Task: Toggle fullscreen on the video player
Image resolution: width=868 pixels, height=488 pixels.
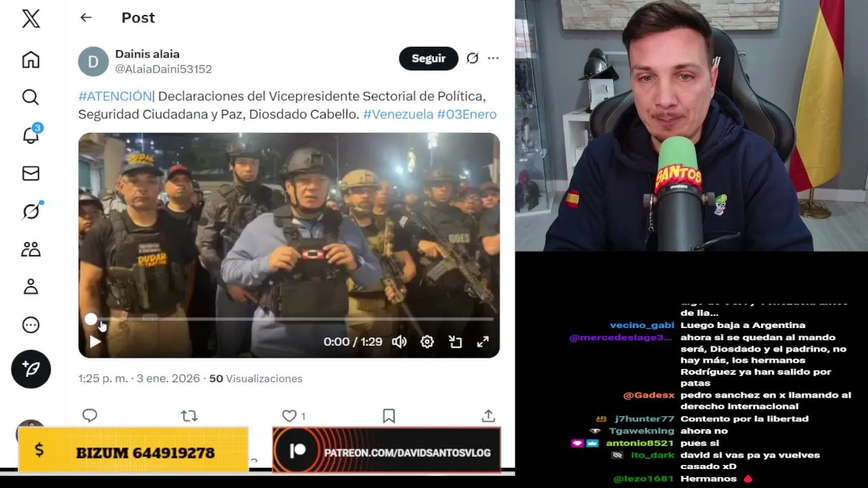Action: [483, 342]
